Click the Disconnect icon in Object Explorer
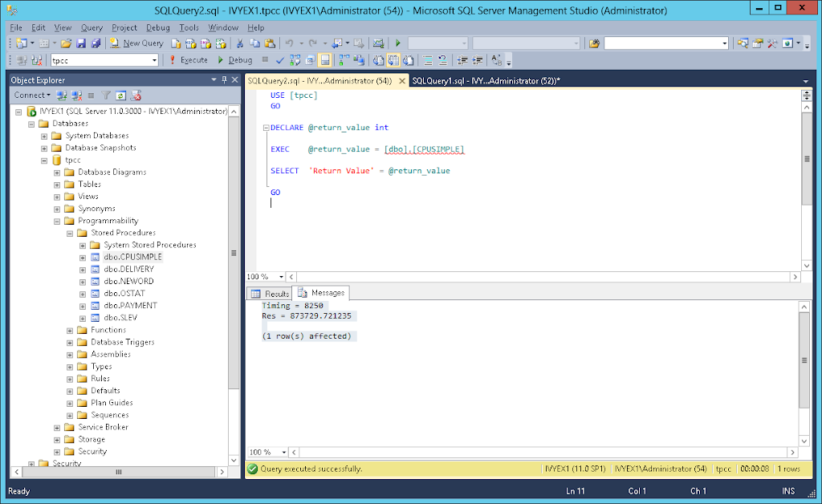The image size is (822, 504). pos(76,96)
